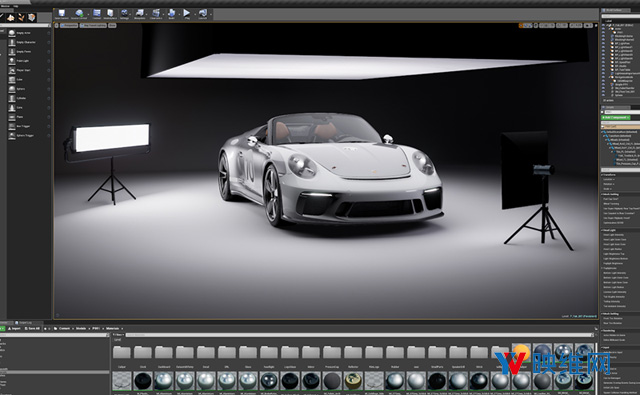Select Plane in the placement list
Image resolution: width=640 pixels, height=395 pixels.
pos(29,117)
